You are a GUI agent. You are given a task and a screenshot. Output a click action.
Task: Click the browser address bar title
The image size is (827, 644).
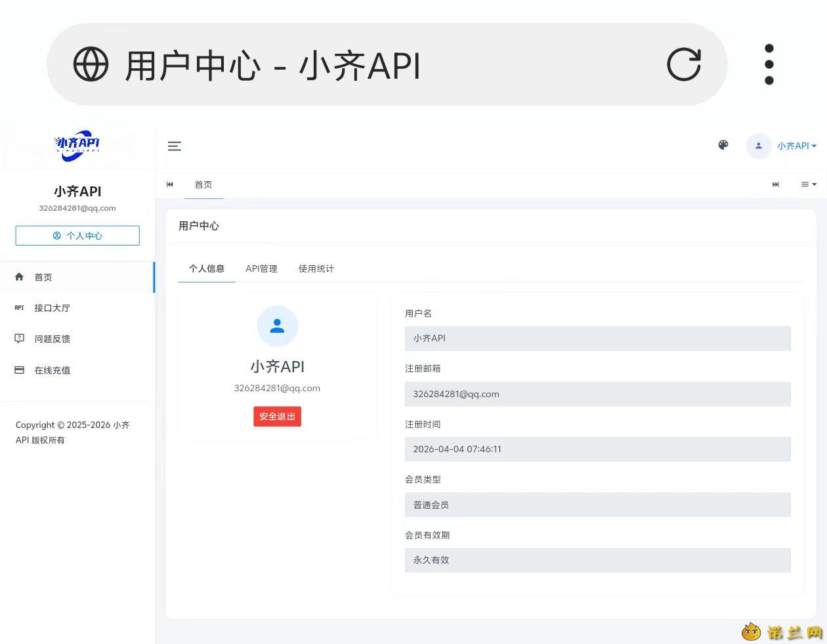pos(272,66)
